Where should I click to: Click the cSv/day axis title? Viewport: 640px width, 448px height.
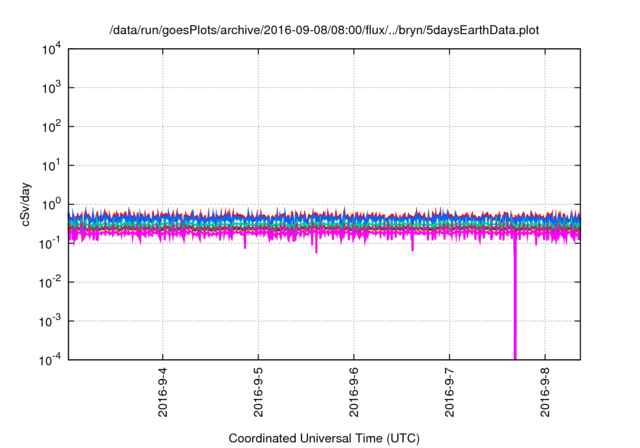[x=26, y=205]
